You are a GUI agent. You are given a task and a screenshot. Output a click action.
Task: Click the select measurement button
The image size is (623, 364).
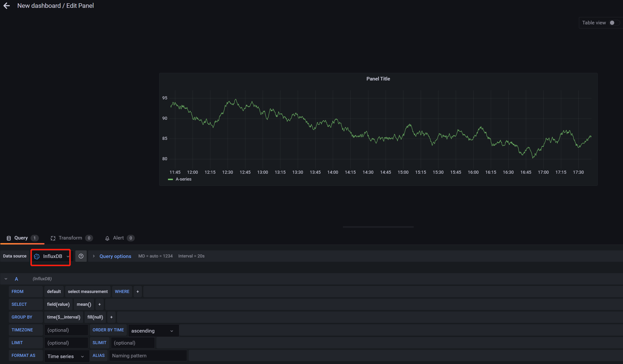87,292
